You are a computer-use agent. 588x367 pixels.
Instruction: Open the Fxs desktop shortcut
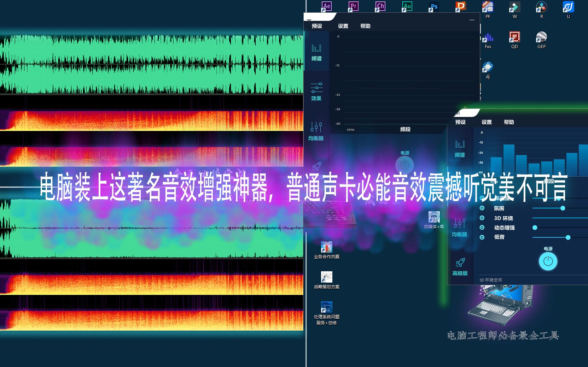click(x=488, y=40)
